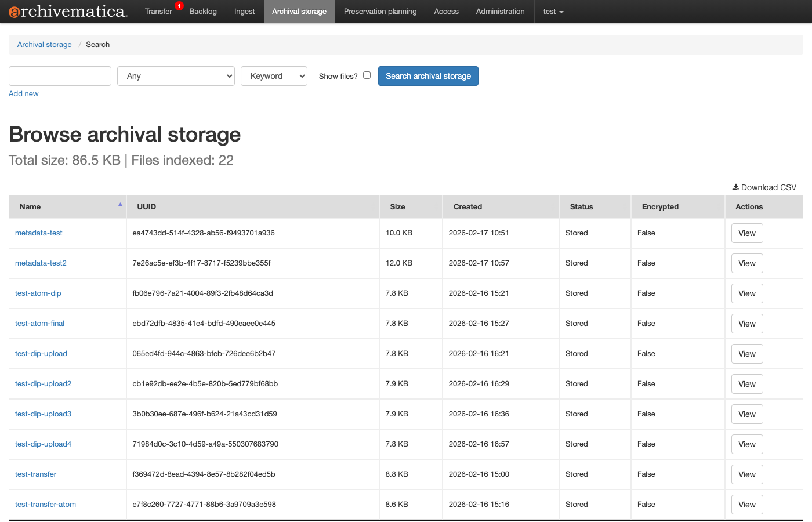Open test-atom-final package link

pyautogui.click(x=39, y=324)
